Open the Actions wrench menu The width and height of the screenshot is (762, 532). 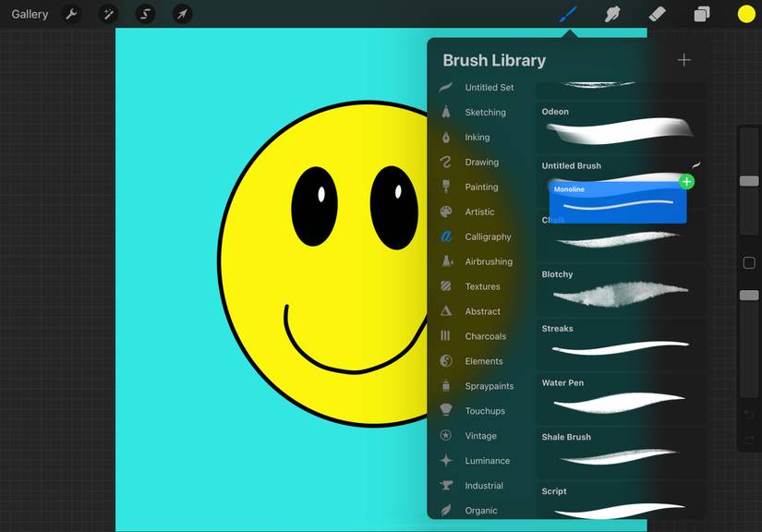pyautogui.click(x=71, y=14)
